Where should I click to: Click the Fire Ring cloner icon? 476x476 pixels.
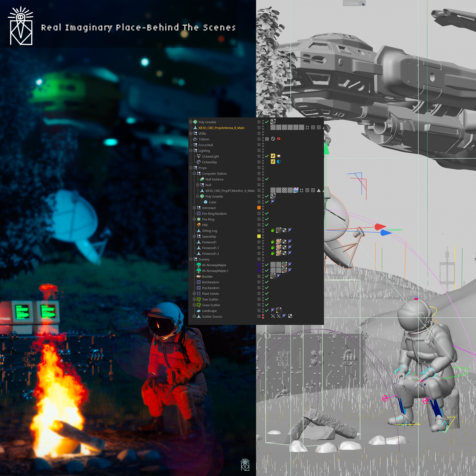(x=199, y=219)
